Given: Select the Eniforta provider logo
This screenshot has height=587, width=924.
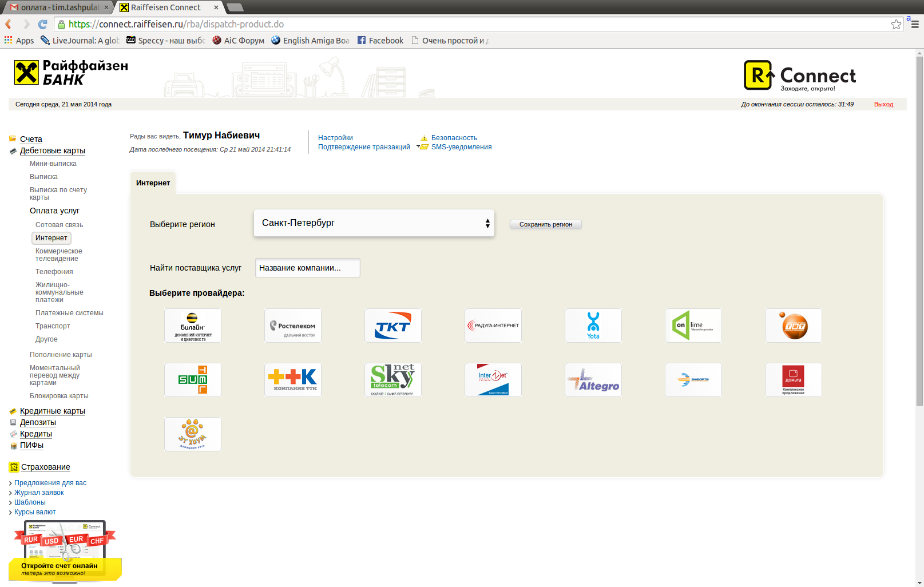Looking at the screenshot, I should (x=693, y=380).
